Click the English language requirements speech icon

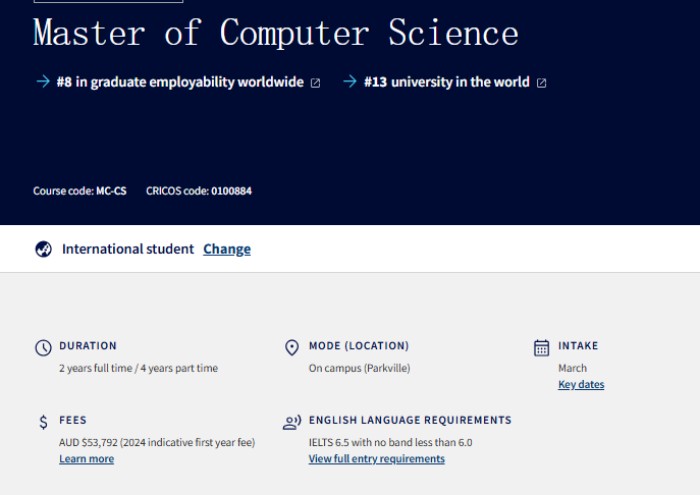pos(292,422)
